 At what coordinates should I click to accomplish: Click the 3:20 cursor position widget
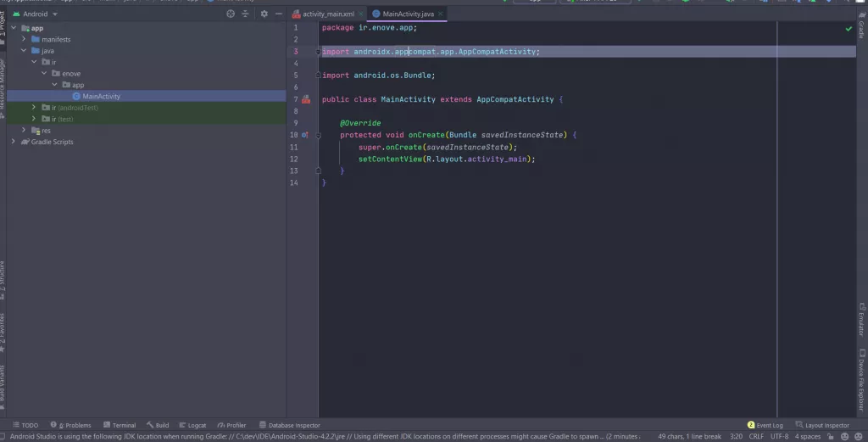(736, 436)
